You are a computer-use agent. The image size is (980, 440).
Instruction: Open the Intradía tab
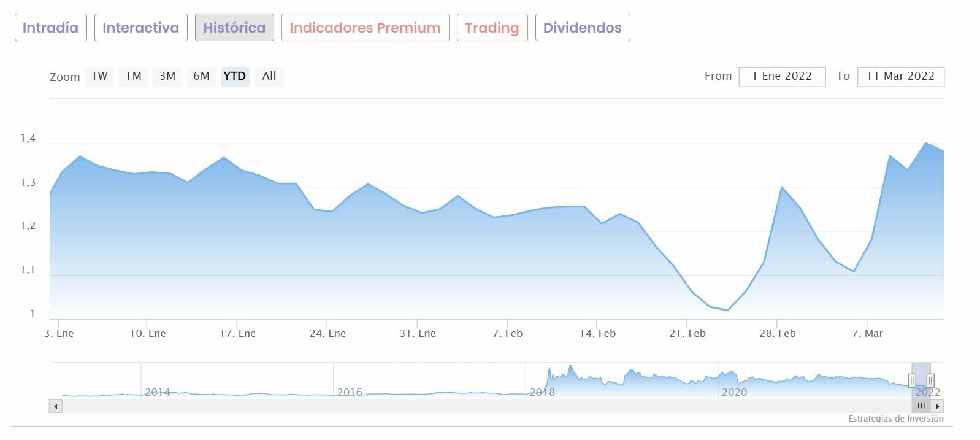point(51,28)
